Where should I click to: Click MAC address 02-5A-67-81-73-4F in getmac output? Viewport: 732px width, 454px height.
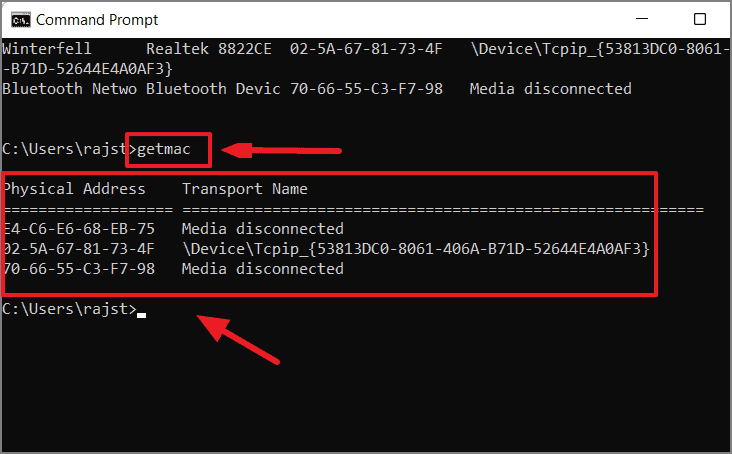coord(79,249)
